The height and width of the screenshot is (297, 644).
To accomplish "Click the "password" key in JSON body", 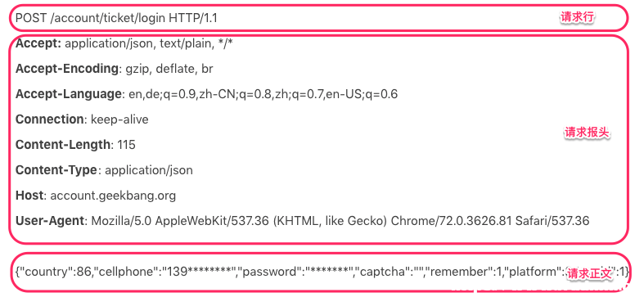I will [271, 272].
